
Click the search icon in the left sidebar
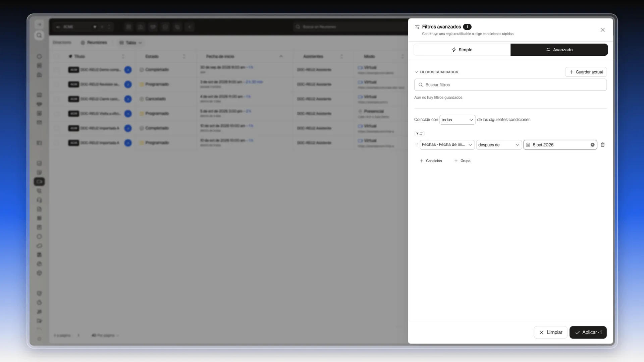click(x=39, y=35)
